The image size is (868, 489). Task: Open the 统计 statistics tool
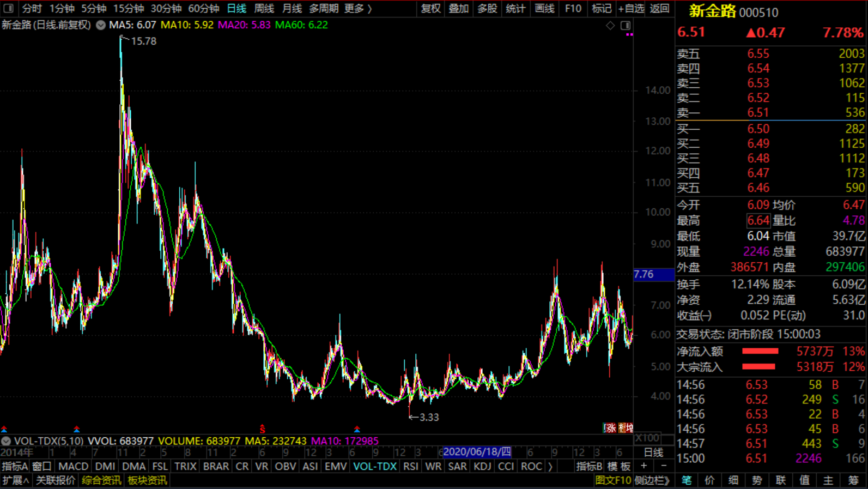click(515, 8)
